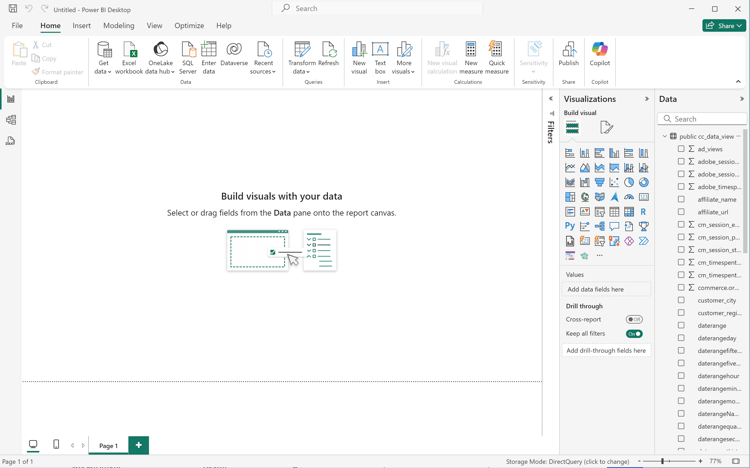The width and height of the screenshot is (750, 468).
Task: Toggle Cross-report drill through switch
Action: tap(634, 320)
